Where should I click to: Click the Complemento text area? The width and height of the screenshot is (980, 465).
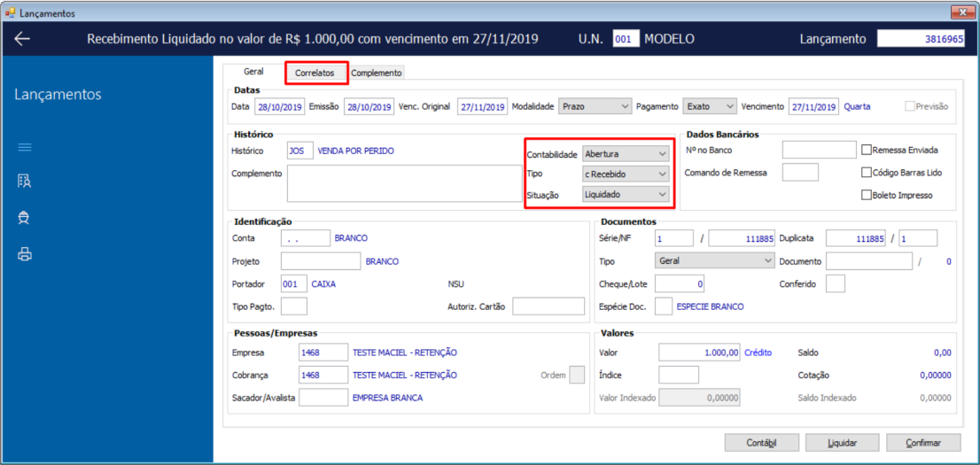[x=404, y=183]
